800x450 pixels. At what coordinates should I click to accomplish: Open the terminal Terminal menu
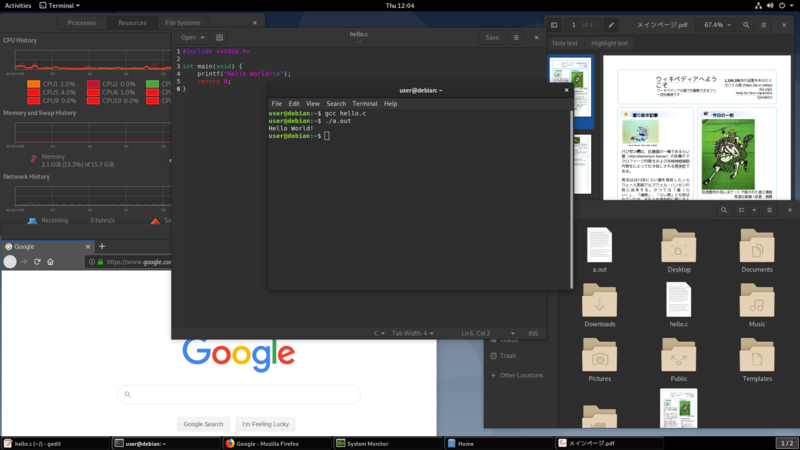tap(365, 104)
